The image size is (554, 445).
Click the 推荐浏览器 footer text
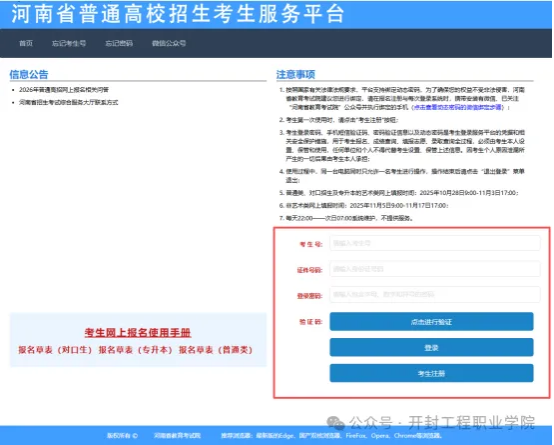click(x=332, y=435)
